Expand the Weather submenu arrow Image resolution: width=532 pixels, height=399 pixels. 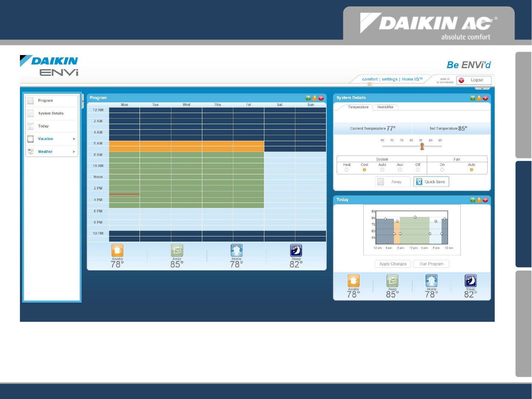tap(74, 151)
